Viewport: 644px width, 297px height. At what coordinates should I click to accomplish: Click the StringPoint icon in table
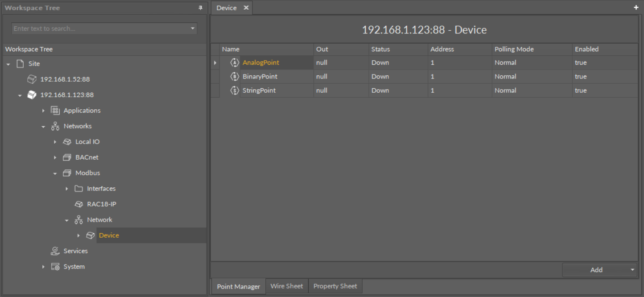pyautogui.click(x=235, y=91)
